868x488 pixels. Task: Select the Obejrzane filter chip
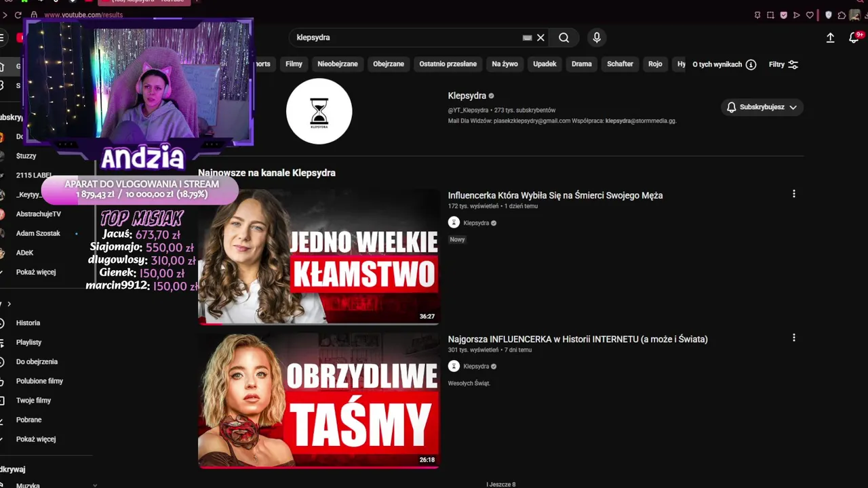point(389,64)
